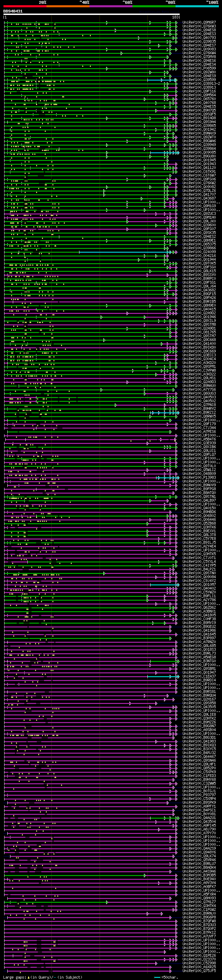Select hit UniRef100_O23370
Image resolution: width=222 pixels, height=980 pixels.
click(x=199, y=959)
